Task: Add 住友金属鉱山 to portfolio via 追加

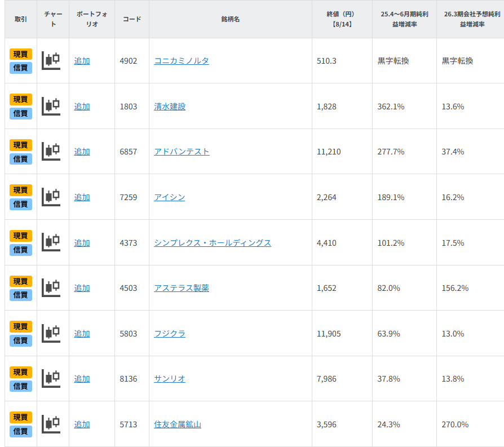Action: [82, 424]
